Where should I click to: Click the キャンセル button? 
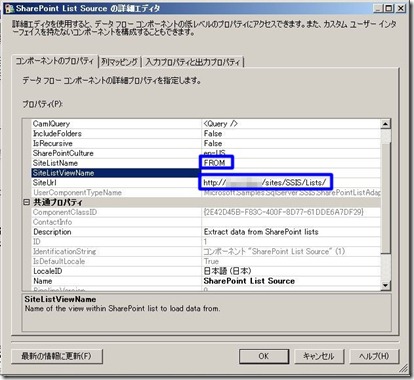[x=319, y=356]
